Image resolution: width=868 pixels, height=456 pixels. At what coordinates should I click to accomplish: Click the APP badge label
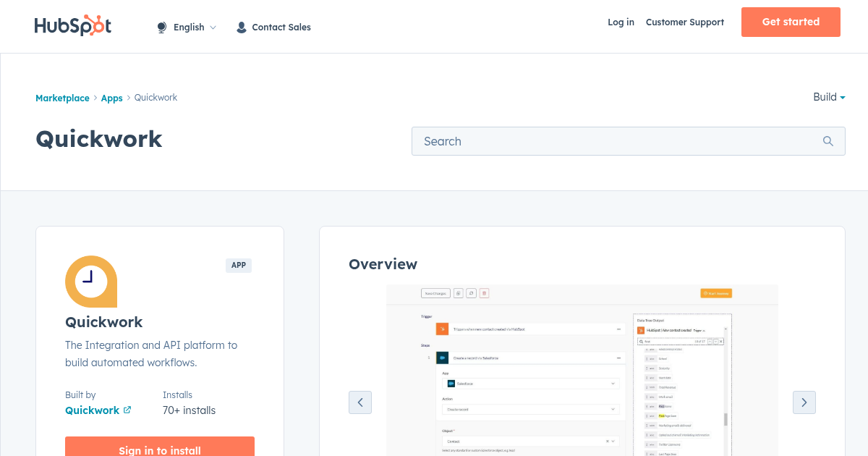coord(239,265)
